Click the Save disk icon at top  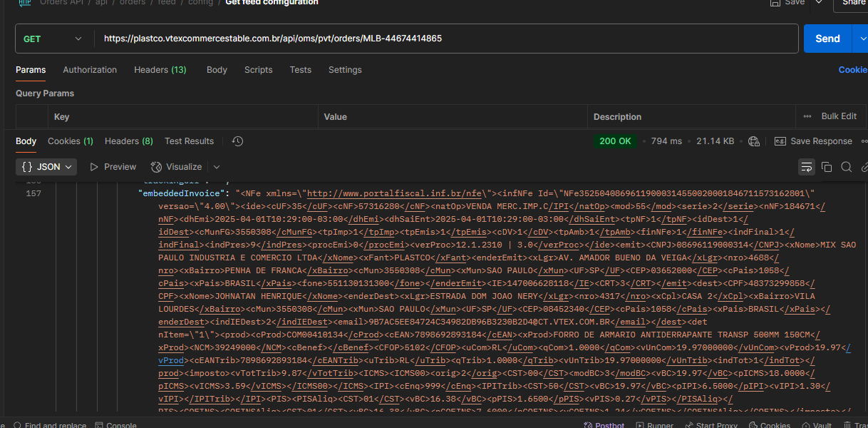775,3
